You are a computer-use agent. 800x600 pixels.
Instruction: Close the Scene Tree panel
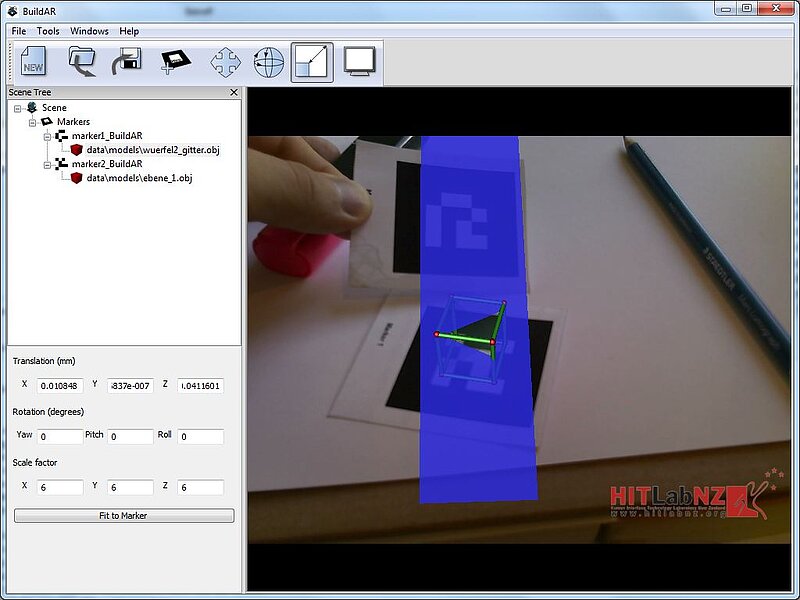tap(234, 92)
